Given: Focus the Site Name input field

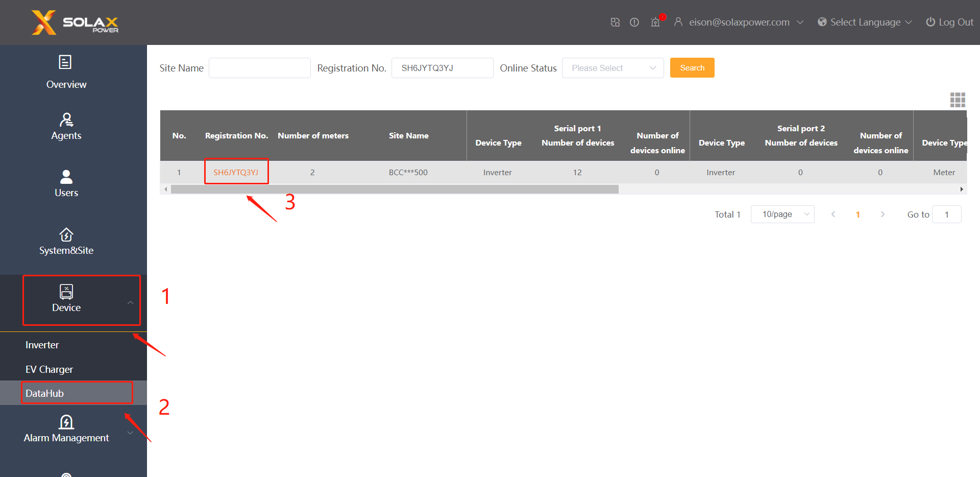Looking at the screenshot, I should pos(259,68).
